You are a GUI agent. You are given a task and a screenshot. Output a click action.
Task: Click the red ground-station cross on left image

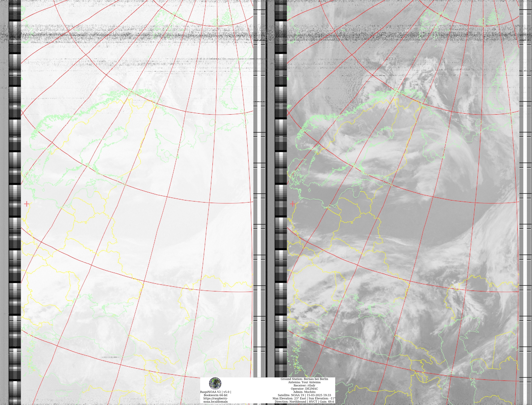click(27, 204)
